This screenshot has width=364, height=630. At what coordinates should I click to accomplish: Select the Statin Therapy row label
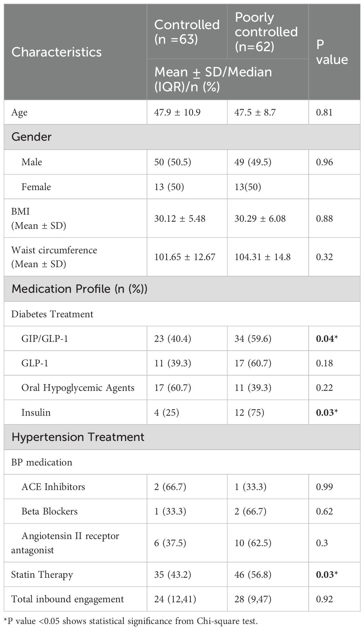[42, 575]
